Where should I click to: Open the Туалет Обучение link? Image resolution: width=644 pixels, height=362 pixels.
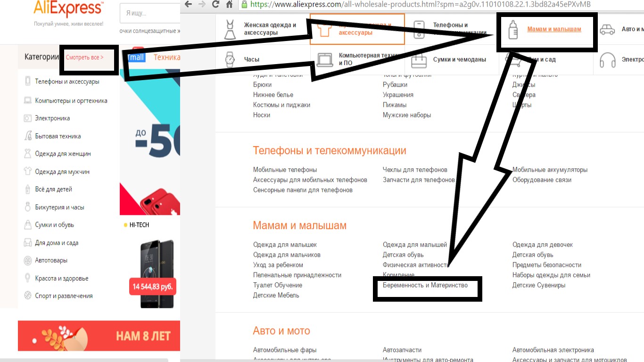[x=278, y=285]
